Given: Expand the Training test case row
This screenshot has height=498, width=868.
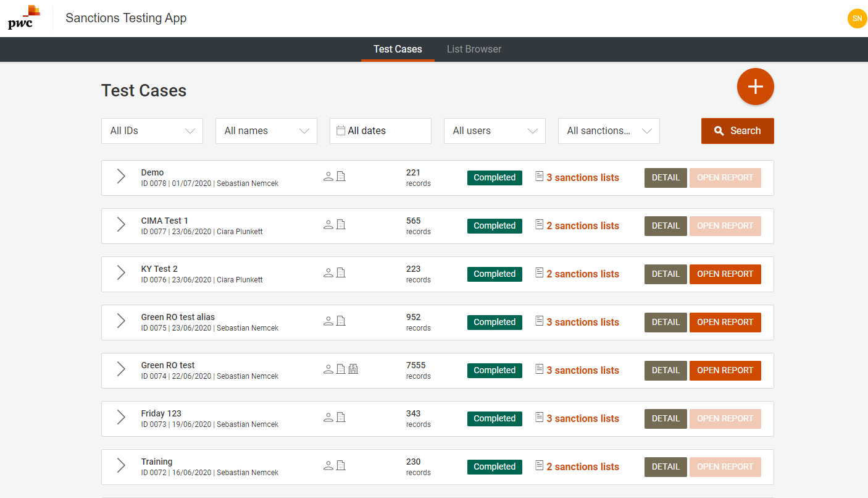Looking at the screenshot, I should (121, 466).
